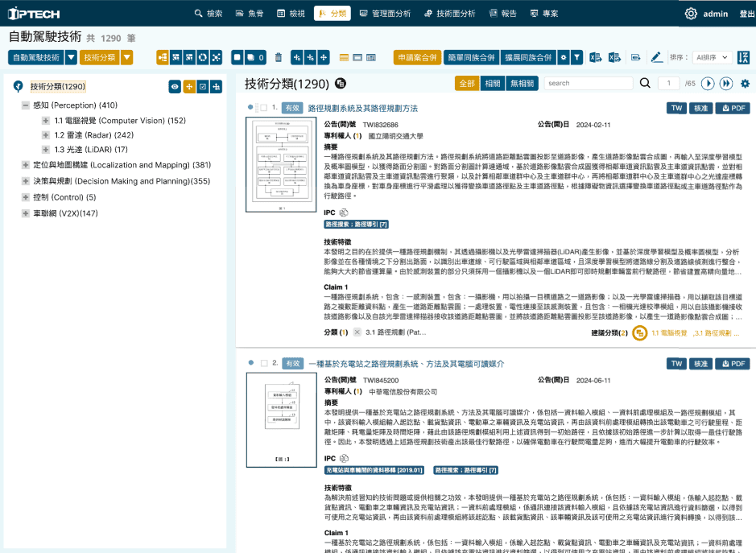Click the admin settings gear icon
Viewport: 756px width, 553px height.
click(x=691, y=14)
